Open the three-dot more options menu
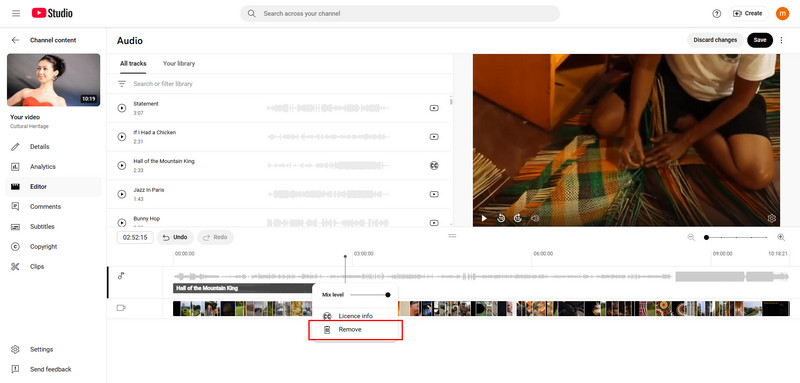The image size is (800, 383). pyautogui.click(x=781, y=40)
